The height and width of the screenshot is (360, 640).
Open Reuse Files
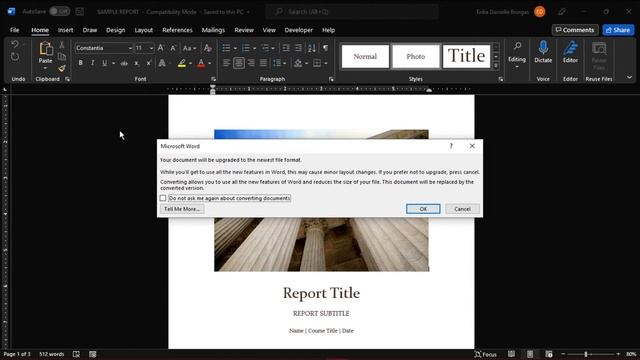[599, 56]
